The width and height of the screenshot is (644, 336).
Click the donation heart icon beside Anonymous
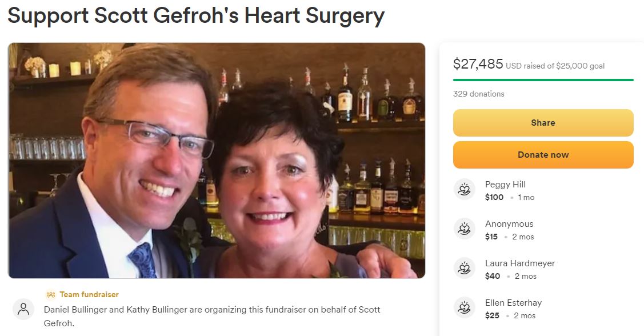click(464, 229)
